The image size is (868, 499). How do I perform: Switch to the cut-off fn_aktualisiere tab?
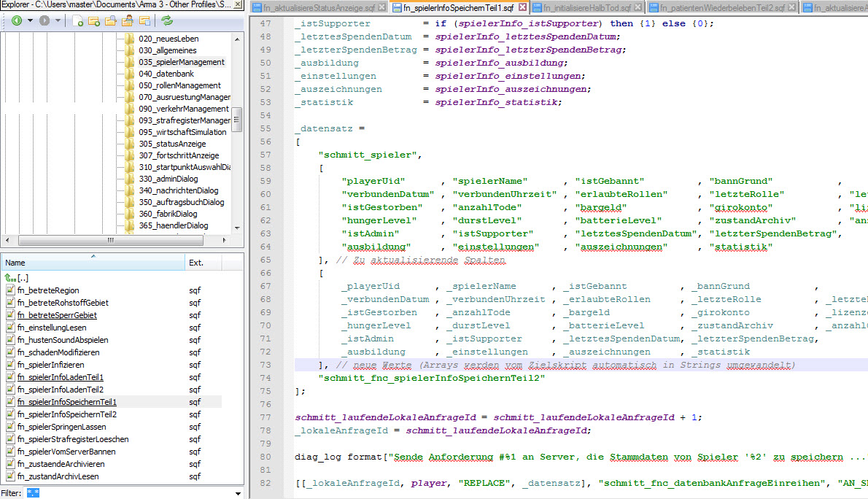(834, 8)
